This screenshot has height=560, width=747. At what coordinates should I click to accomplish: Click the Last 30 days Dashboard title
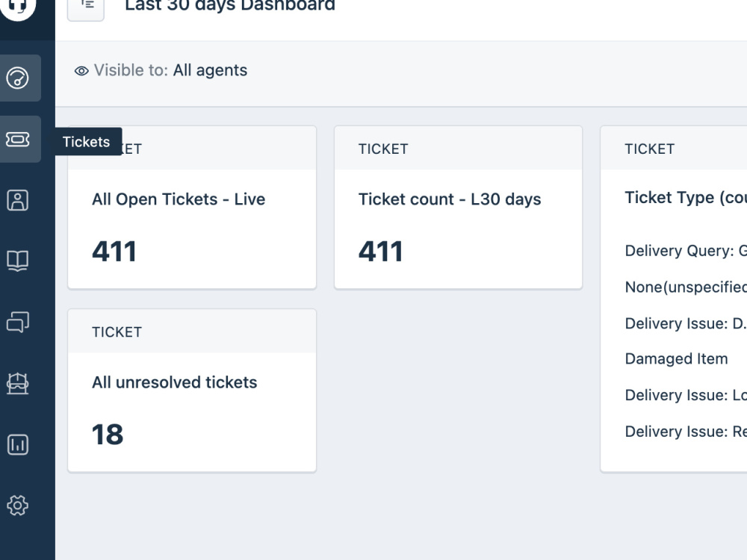pos(230,6)
